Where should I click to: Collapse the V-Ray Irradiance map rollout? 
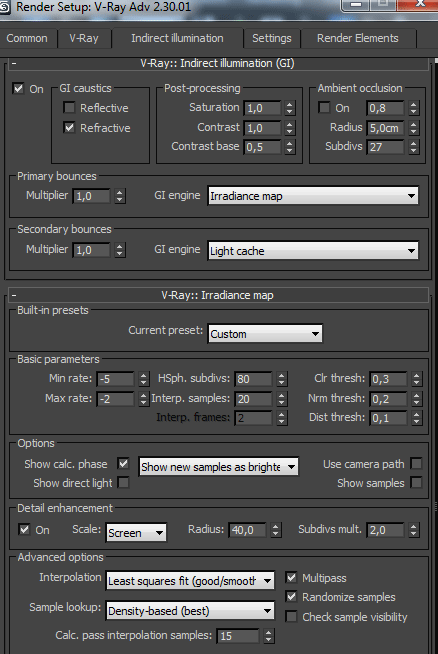point(14,295)
